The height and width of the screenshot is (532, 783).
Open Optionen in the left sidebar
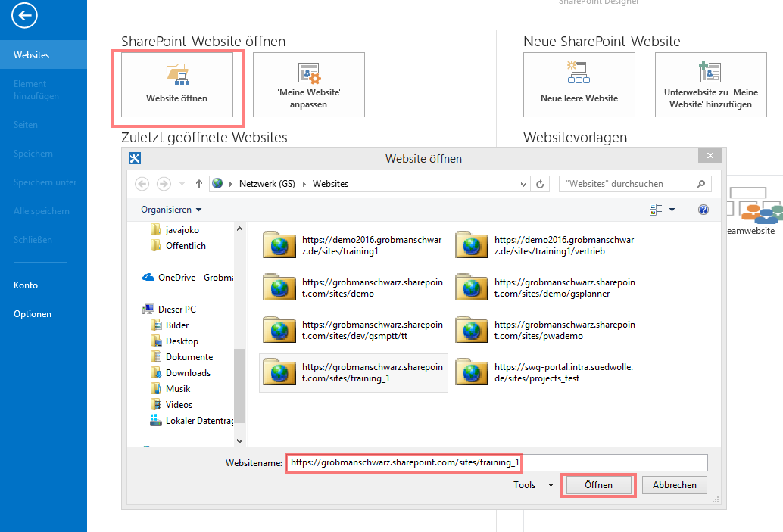tap(33, 314)
